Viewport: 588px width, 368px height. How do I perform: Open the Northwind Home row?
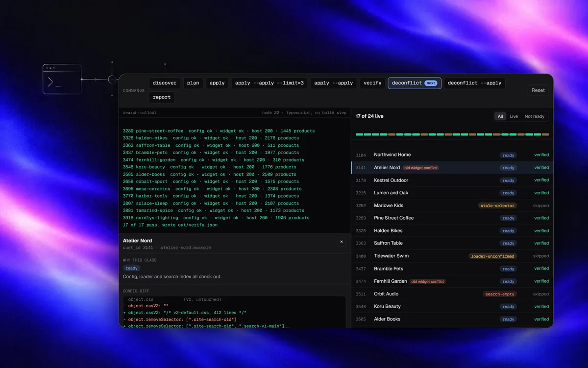[452, 155]
